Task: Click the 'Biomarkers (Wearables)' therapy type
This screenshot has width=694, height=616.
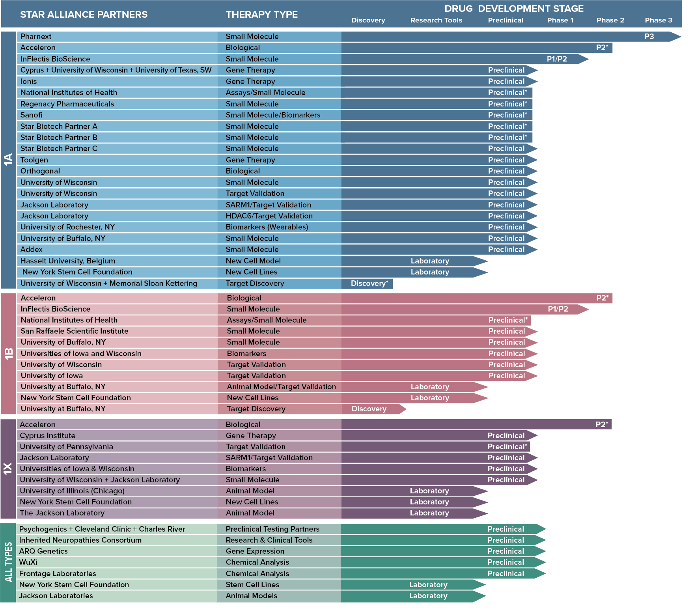Action: [x=267, y=227]
